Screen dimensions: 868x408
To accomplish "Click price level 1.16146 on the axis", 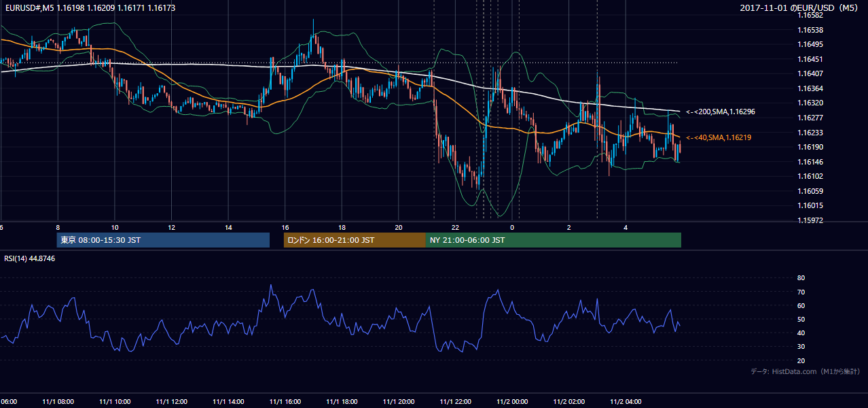I will click(811, 162).
